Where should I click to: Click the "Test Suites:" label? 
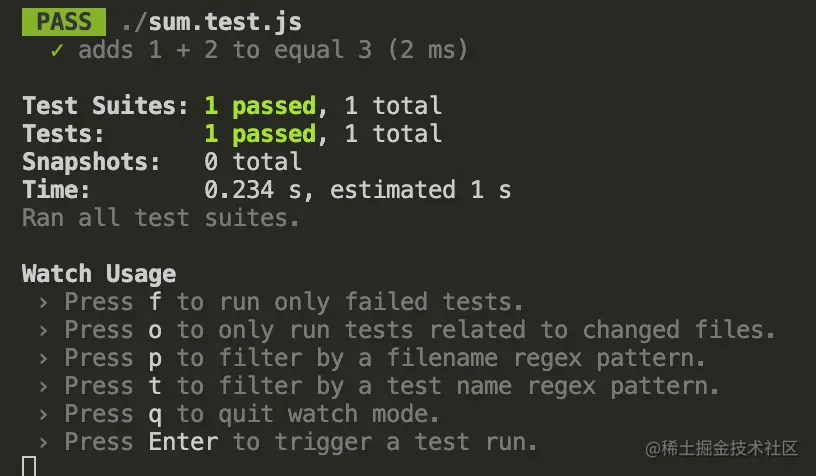coord(105,106)
